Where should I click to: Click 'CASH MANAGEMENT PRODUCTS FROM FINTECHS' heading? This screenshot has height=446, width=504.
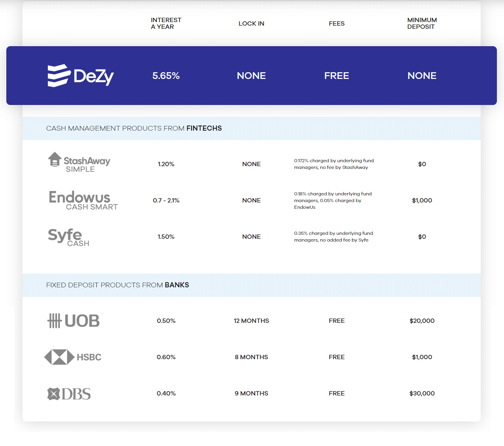(134, 128)
